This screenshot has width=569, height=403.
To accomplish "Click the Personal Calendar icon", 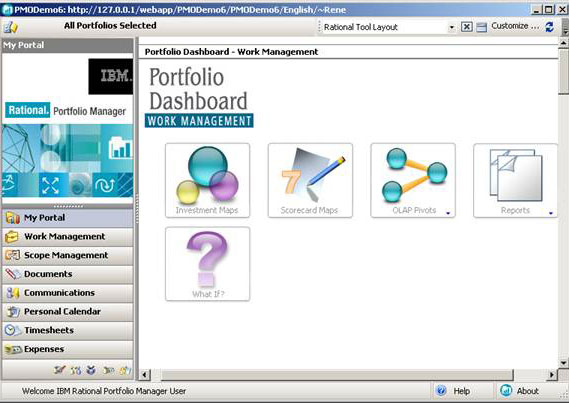I will [x=13, y=312].
